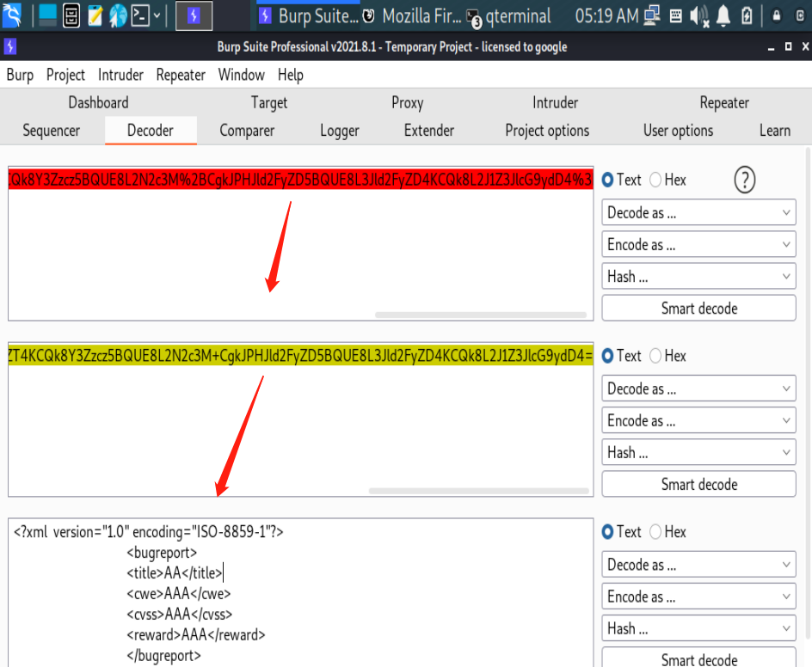This screenshot has height=667, width=812.
Task: Click the lock screen icon
Action: tap(776, 16)
